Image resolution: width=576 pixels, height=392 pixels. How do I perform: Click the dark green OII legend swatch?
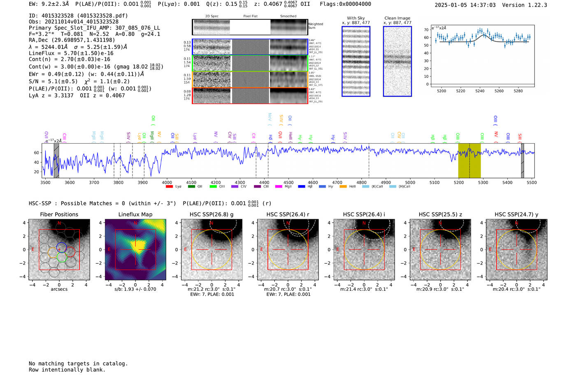point(191,187)
